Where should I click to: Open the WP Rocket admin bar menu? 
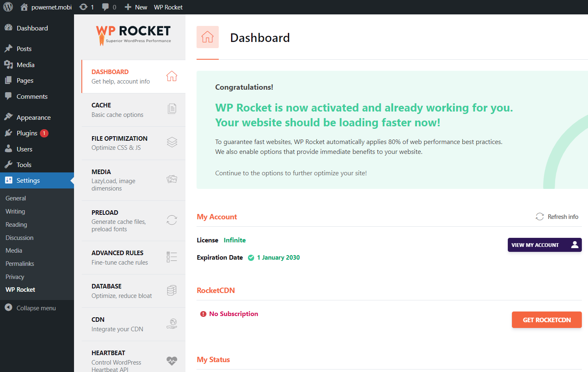coord(168,7)
